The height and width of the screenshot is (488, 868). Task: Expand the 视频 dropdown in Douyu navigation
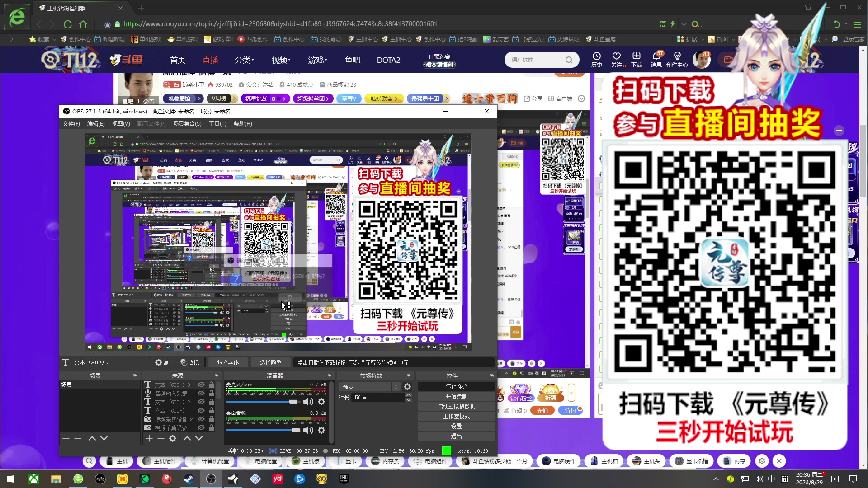[281, 60]
